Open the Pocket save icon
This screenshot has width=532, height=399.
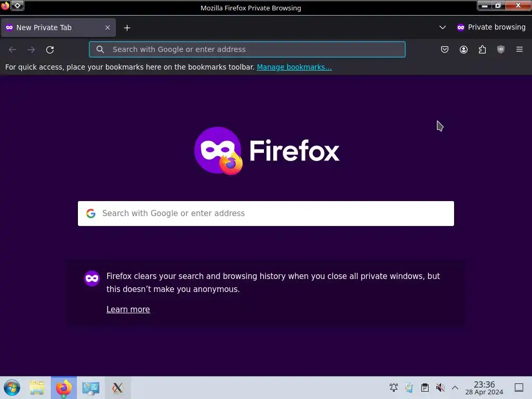(x=445, y=49)
